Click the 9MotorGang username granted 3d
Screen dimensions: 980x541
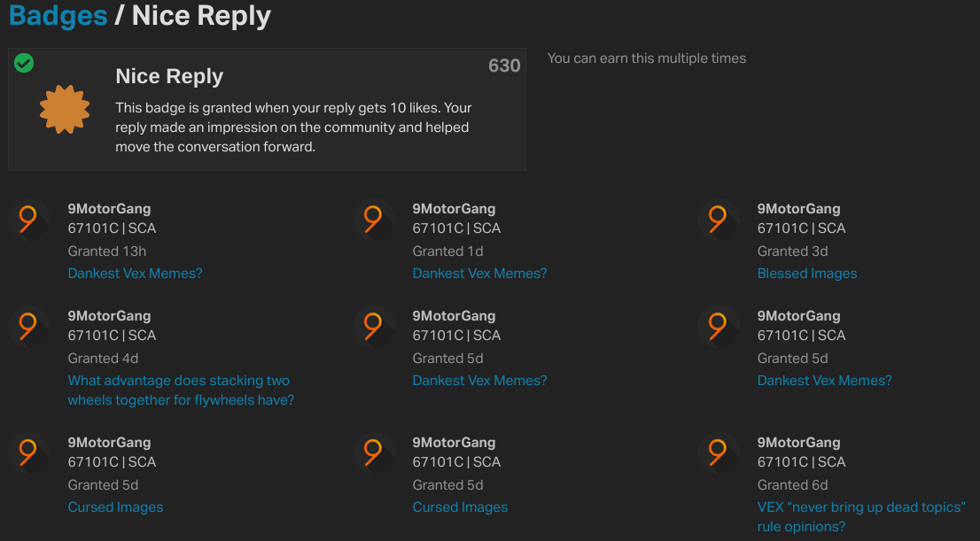798,209
